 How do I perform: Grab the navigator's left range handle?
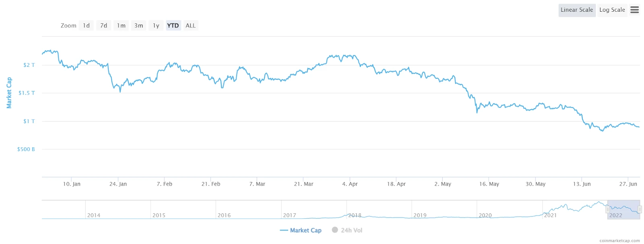point(607,209)
